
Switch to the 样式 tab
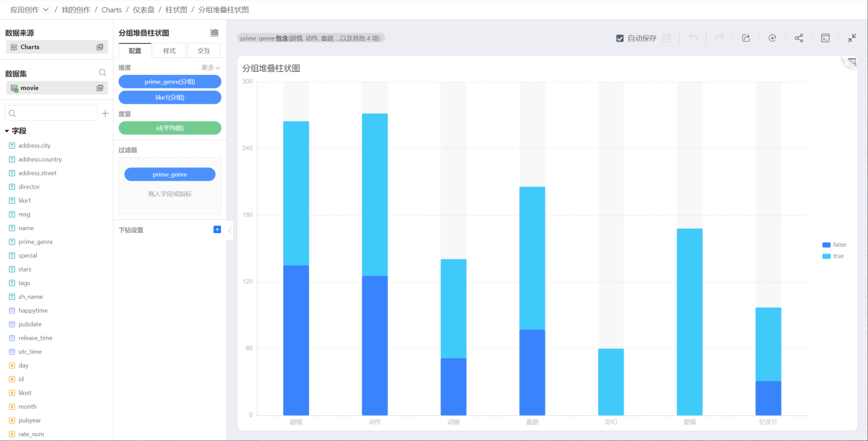click(169, 51)
